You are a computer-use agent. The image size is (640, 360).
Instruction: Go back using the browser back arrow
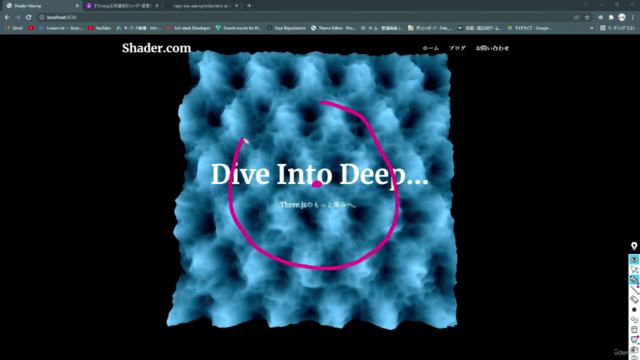pyautogui.click(x=7, y=18)
